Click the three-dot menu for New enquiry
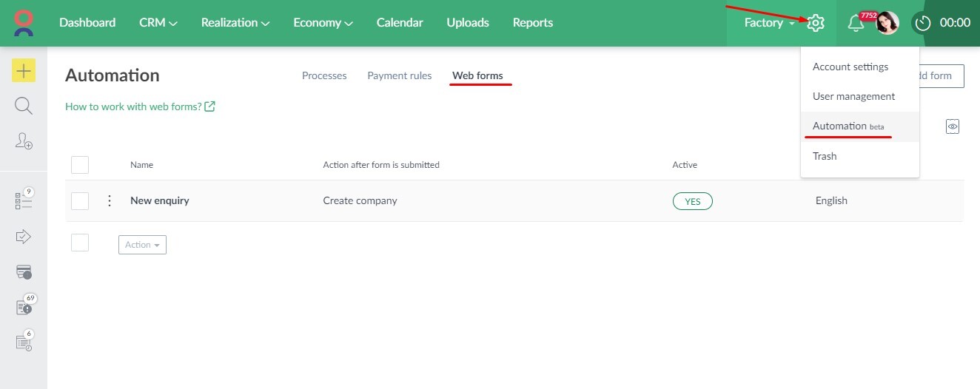This screenshot has width=980, height=389. coord(110,200)
